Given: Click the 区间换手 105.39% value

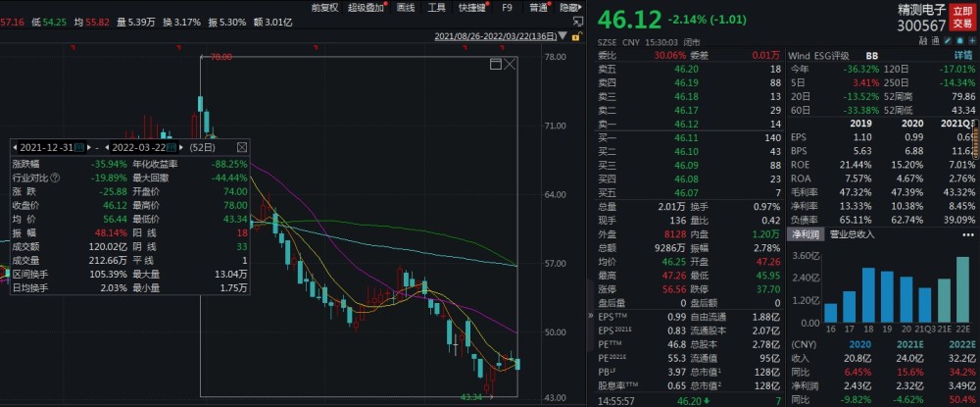Looking at the screenshot, I should tap(109, 274).
